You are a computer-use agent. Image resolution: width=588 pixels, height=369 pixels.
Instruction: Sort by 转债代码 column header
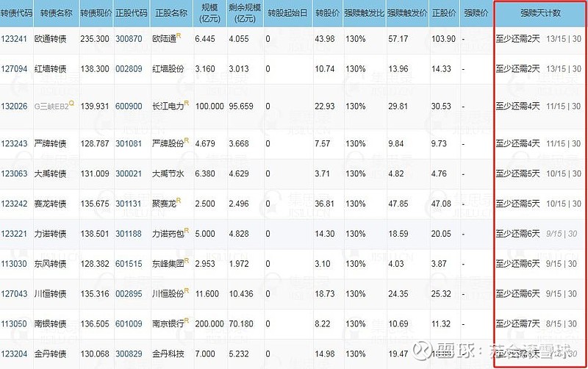click(16, 13)
